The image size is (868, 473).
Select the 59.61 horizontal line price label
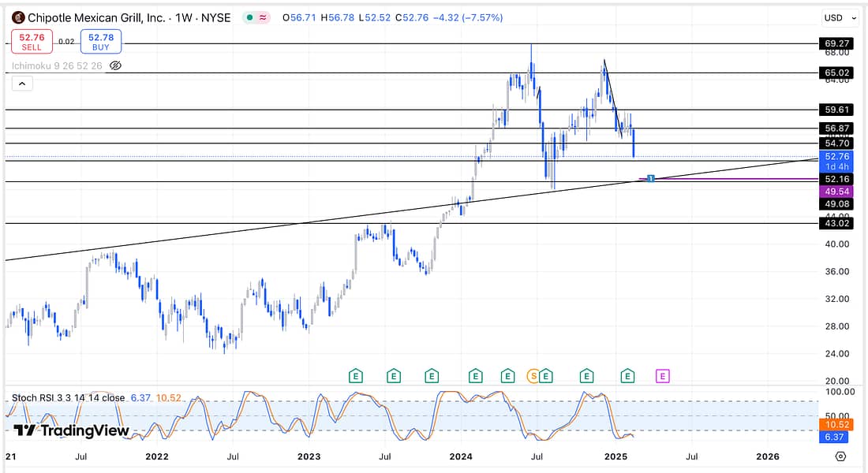click(836, 110)
